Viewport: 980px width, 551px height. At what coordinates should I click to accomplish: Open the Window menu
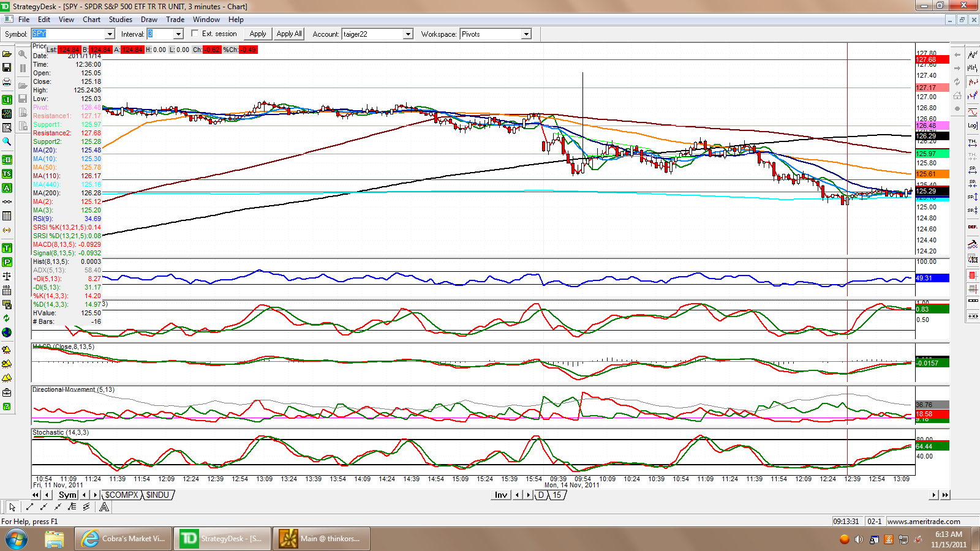tap(206, 20)
